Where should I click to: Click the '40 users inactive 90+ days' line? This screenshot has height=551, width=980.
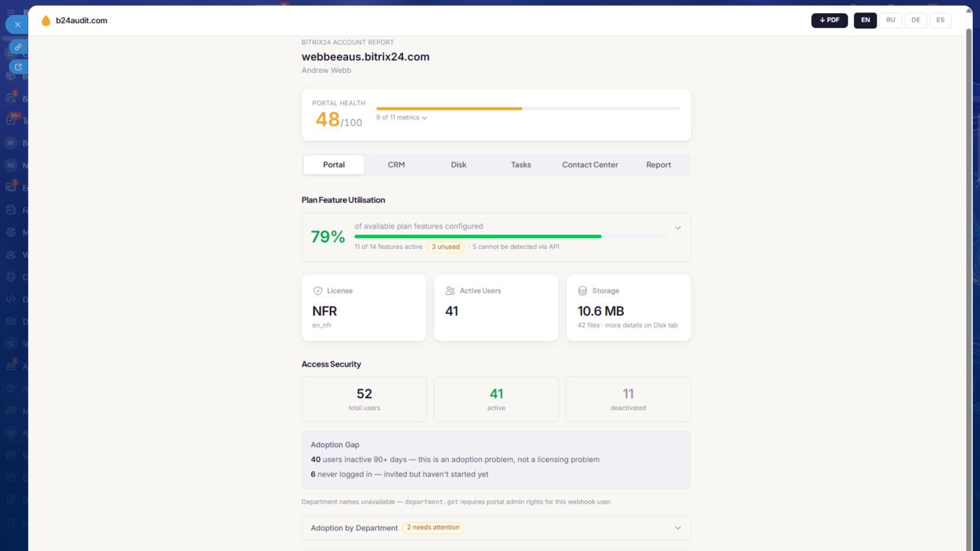click(x=455, y=459)
